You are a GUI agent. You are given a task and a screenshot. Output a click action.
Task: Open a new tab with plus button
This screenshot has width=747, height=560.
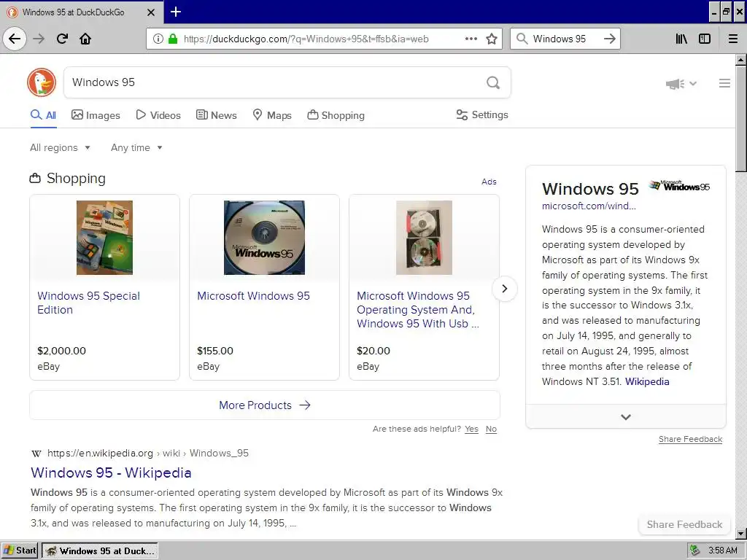pyautogui.click(x=176, y=12)
